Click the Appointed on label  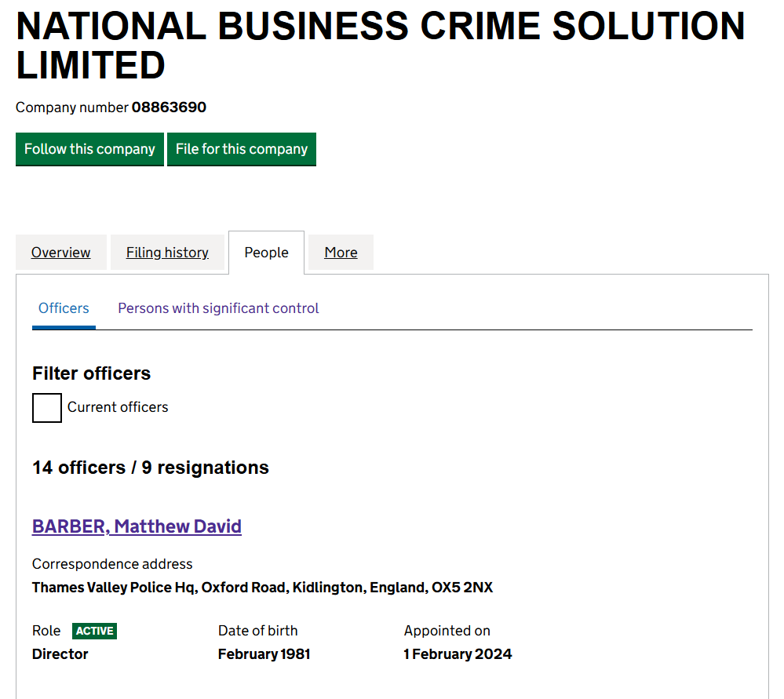click(447, 631)
